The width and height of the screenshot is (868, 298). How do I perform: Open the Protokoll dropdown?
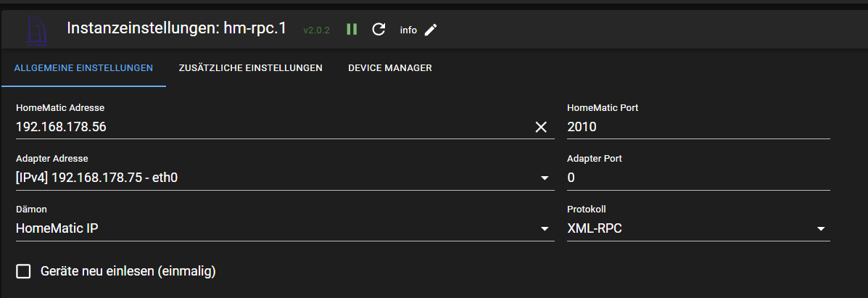[821, 229]
